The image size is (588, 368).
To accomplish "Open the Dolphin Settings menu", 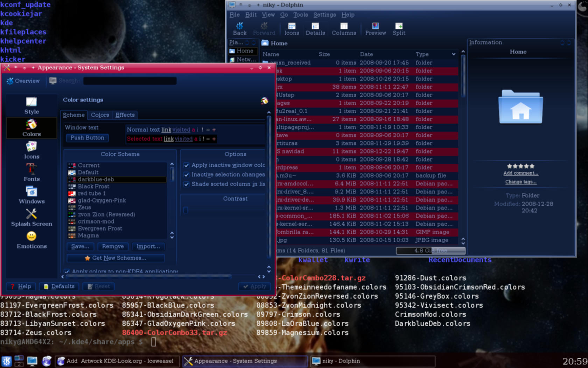I will (324, 15).
